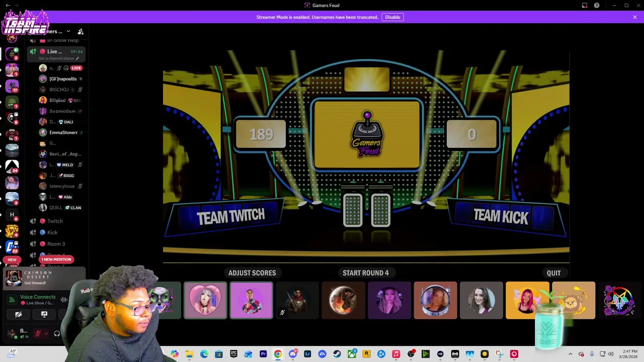Image resolution: width=644 pixels, height=362 pixels.
Task: Click the Gamers Feud center logo
Action: point(367,135)
